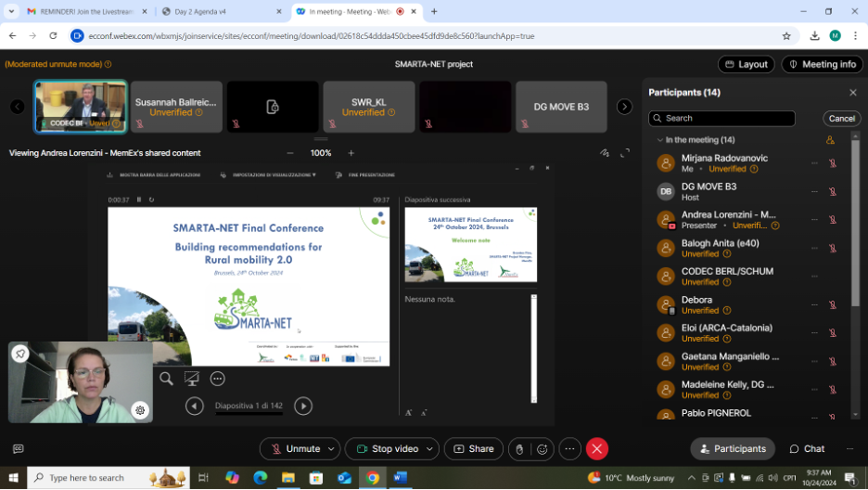Click the Layout button

click(746, 64)
